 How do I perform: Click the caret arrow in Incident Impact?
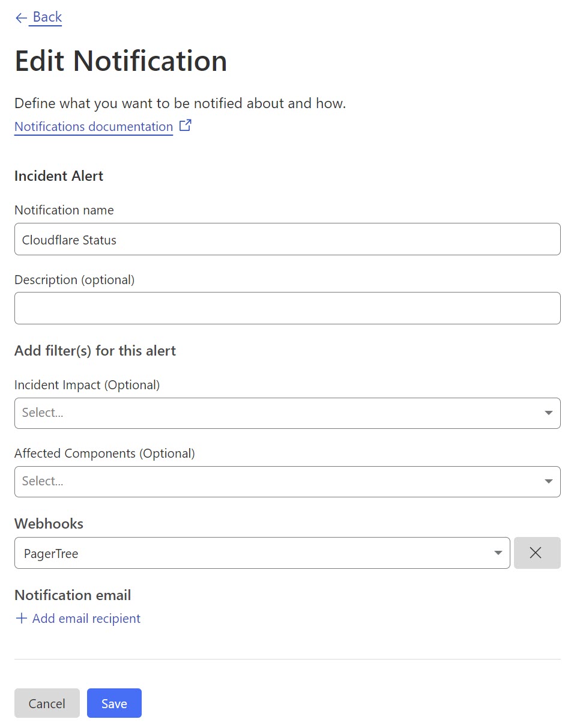[548, 413]
